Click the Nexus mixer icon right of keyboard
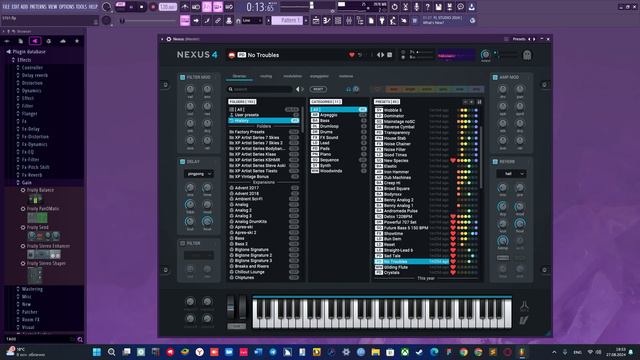The width and height of the screenshot is (640, 360). 524,305
